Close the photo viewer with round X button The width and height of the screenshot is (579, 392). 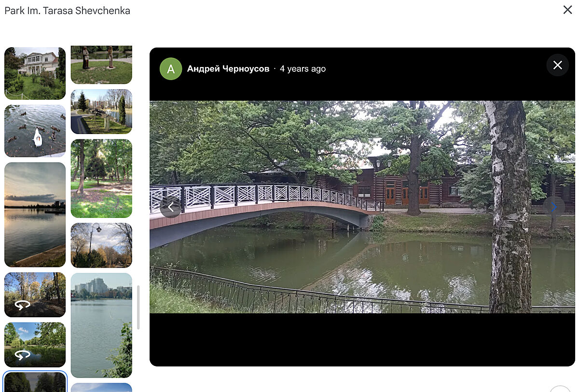557,65
